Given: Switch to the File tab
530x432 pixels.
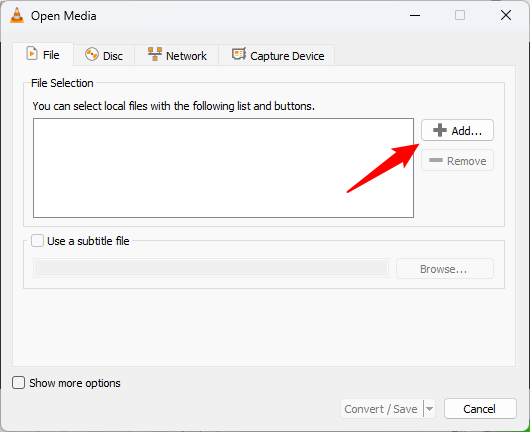Looking at the screenshot, I should click(x=43, y=54).
